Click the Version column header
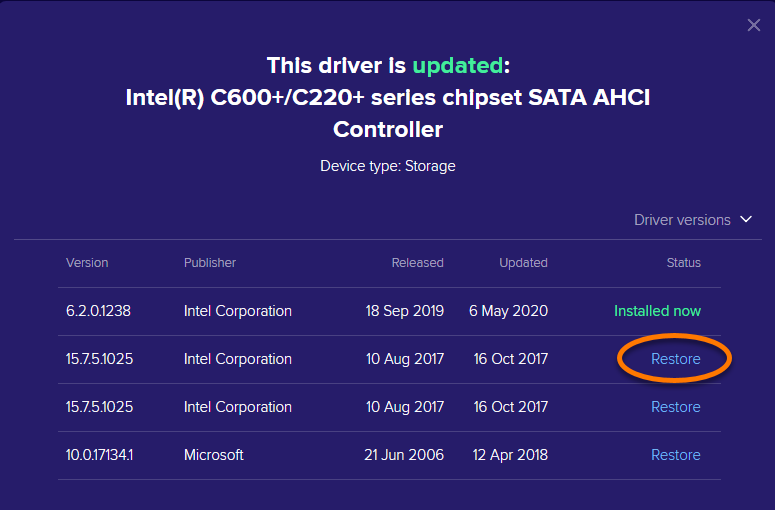Image resolution: width=775 pixels, height=510 pixels. 87,263
